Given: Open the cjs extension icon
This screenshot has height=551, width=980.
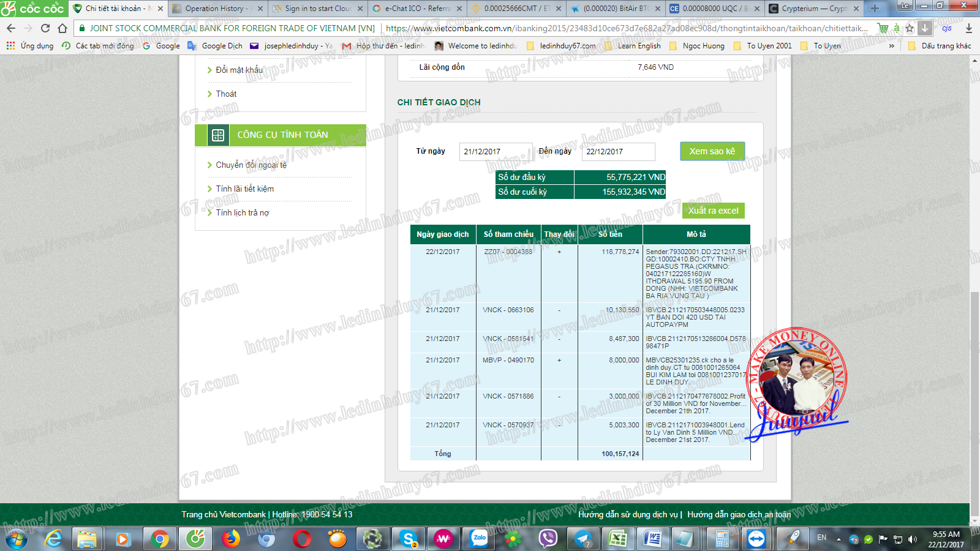Looking at the screenshot, I should point(947,28).
